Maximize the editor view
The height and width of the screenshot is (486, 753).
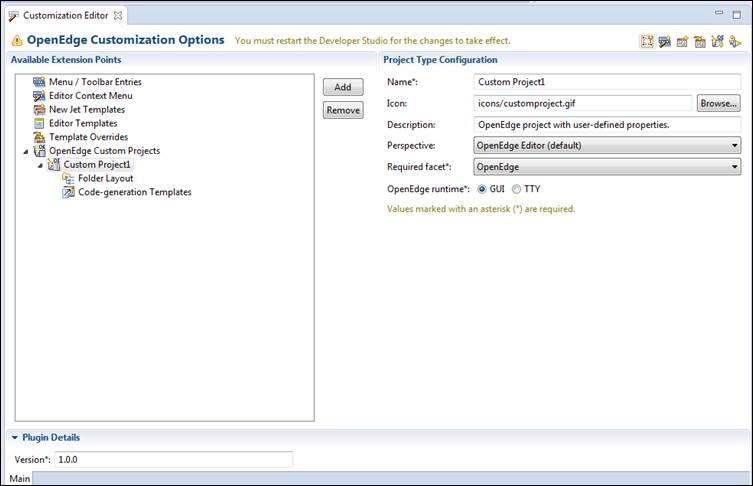[737, 14]
